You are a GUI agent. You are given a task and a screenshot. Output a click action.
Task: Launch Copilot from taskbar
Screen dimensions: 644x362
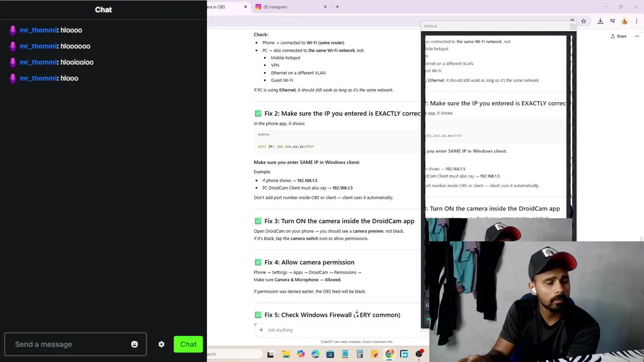[301, 354]
